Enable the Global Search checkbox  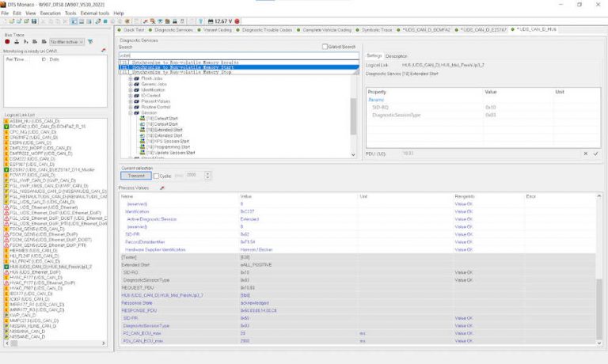325,47
